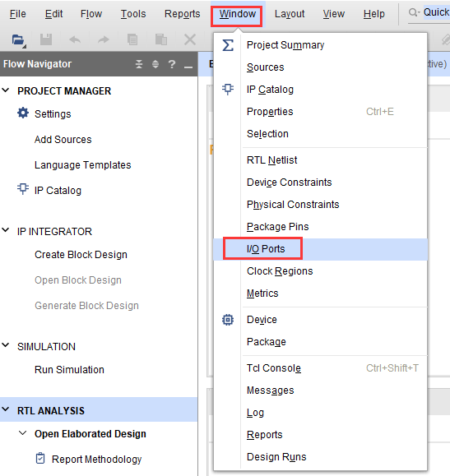Click the copy toolbar icon
Viewport: 450px width, 476px height.
coord(132,39)
